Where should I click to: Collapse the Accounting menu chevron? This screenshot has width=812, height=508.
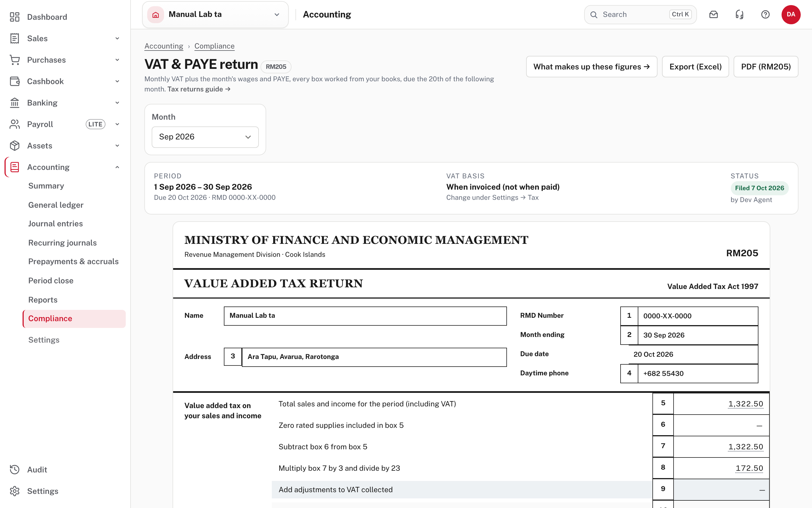pos(117,167)
